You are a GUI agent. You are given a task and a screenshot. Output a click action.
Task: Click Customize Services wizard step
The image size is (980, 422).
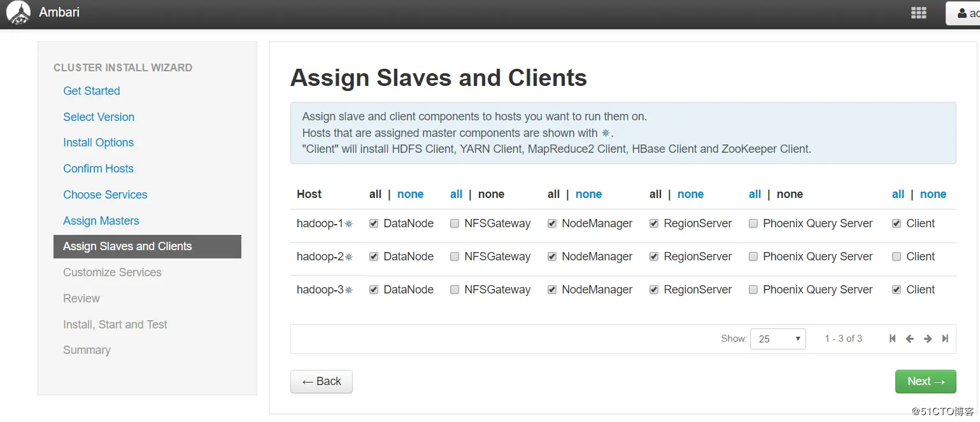pyautogui.click(x=112, y=272)
